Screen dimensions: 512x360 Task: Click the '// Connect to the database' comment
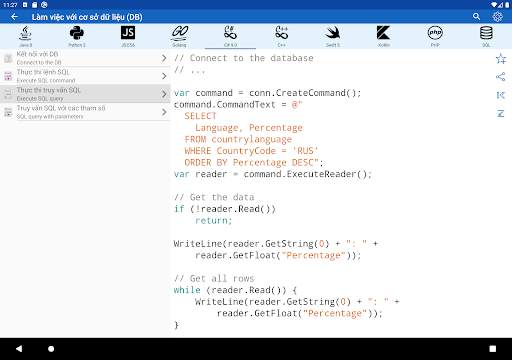pyautogui.click(x=244, y=58)
